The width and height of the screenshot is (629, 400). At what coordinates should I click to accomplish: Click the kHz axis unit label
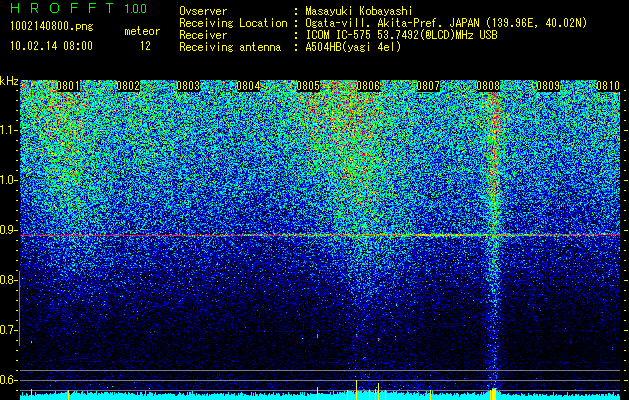click(9, 81)
